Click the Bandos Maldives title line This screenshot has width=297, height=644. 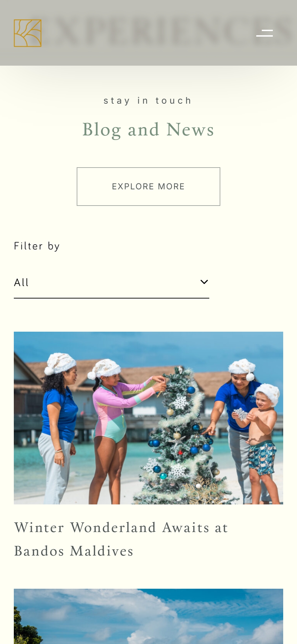(x=74, y=551)
